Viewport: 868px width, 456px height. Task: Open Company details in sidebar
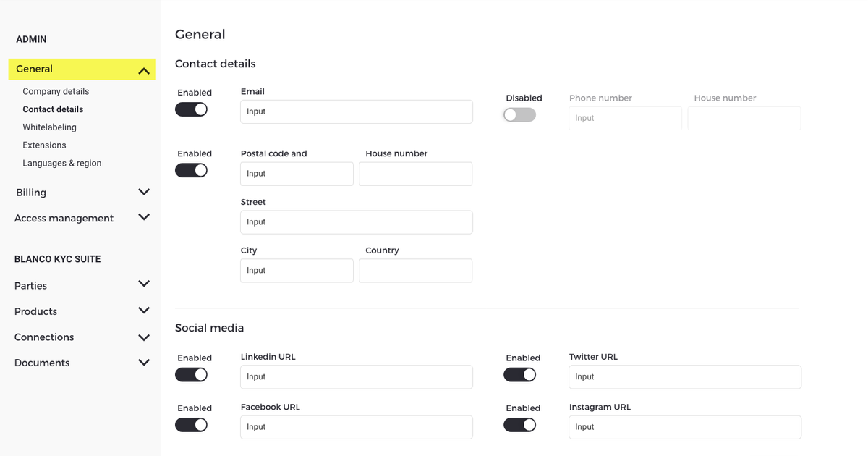click(56, 92)
